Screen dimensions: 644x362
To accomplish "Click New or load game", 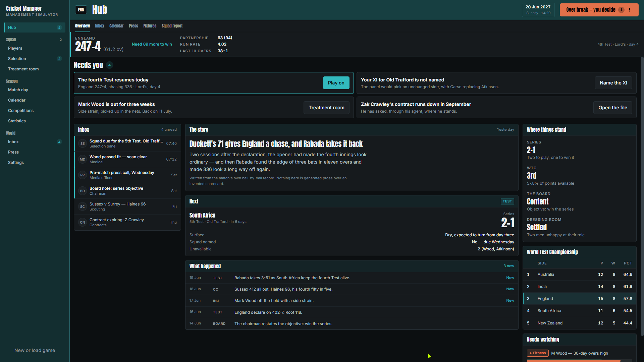I will click(35, 350).
